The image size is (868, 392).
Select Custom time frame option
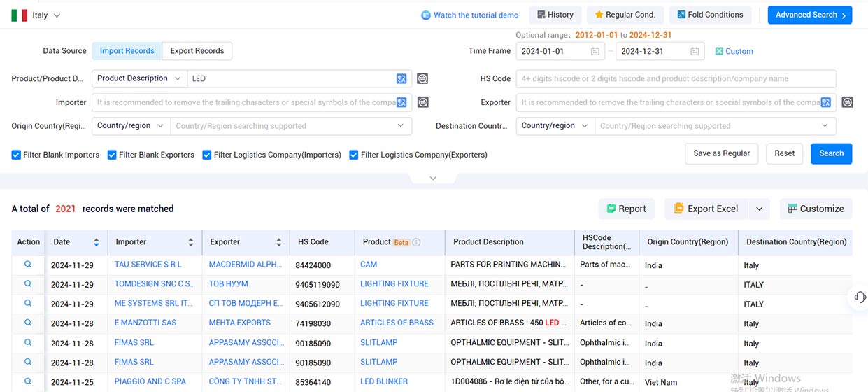734,51
